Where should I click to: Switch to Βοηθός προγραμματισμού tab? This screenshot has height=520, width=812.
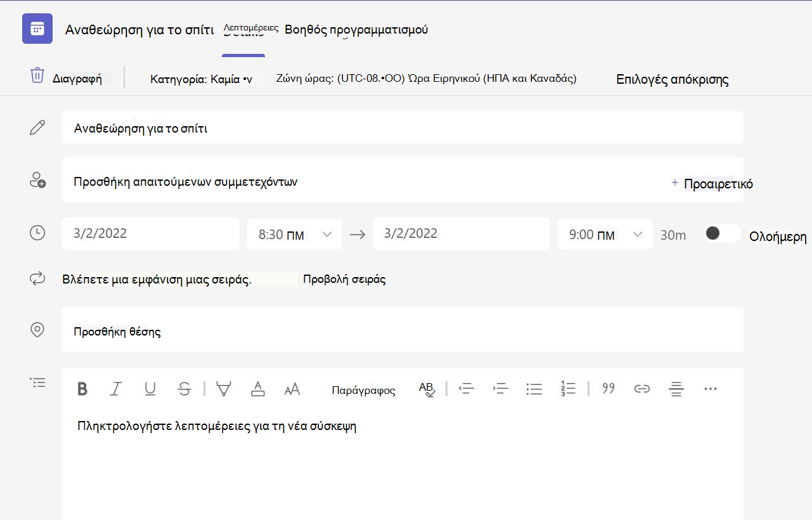pos(356,30)
